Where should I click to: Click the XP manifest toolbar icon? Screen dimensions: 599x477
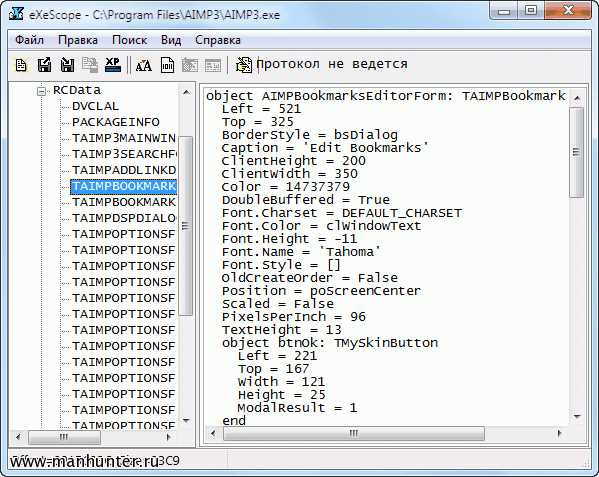coord(113,65)
